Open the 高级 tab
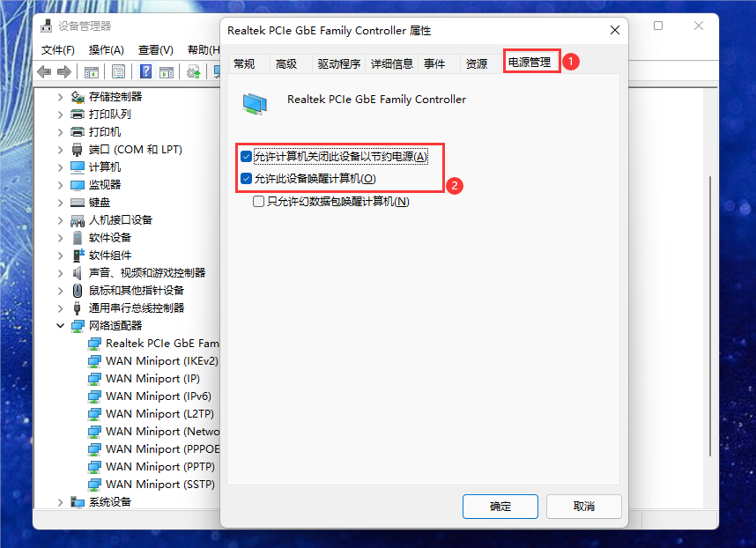Screen dimensions: 756x548 tap(286, 64)
